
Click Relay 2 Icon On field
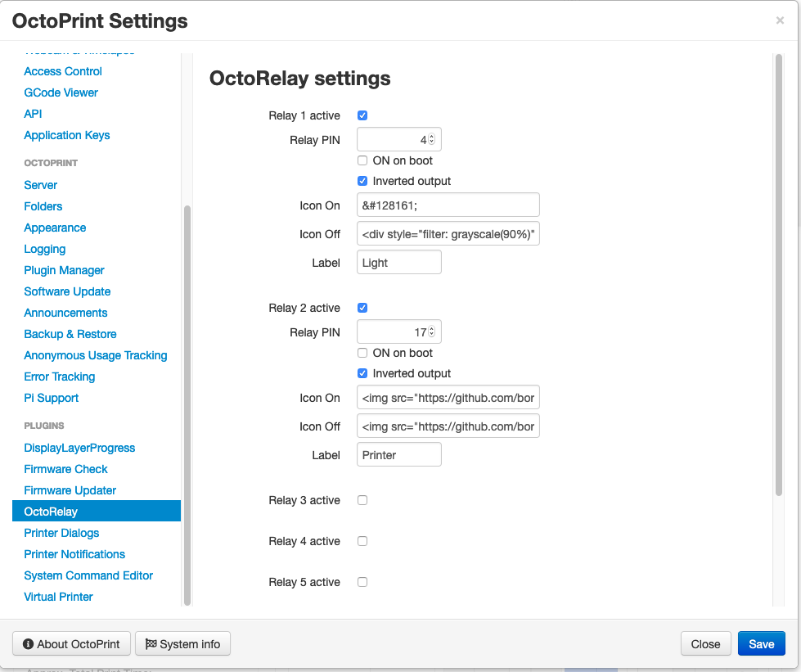pos(448,397)
